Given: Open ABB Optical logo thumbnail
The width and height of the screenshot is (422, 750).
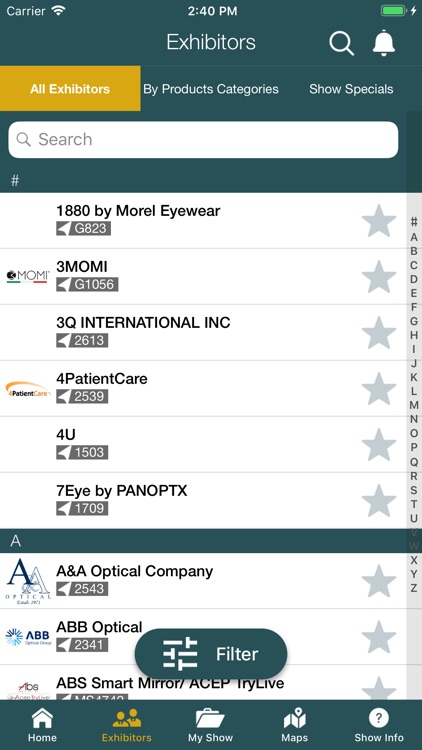Looking at the screenshot, I should pos(28,637).
